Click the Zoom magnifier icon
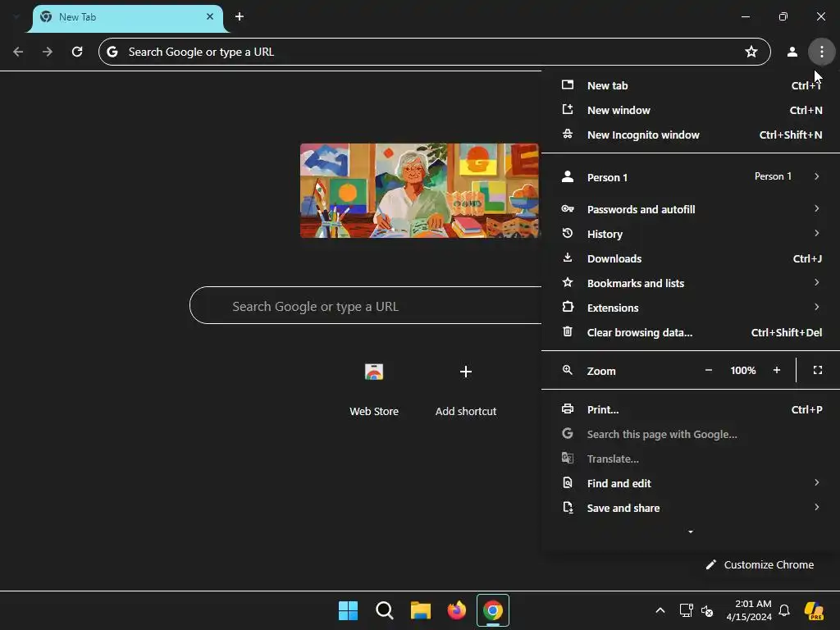Viewport: 840px width, 630px height. (568, 370)
